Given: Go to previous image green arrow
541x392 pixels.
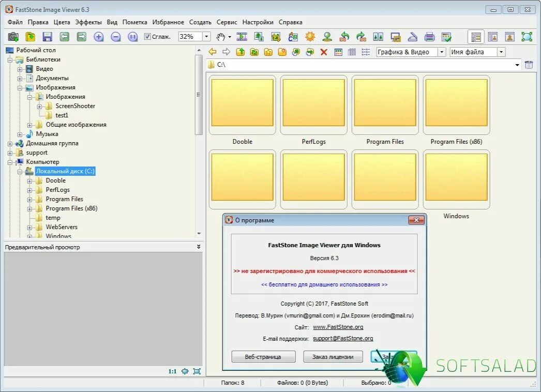Looking at the screenshot, I should 65,37.
